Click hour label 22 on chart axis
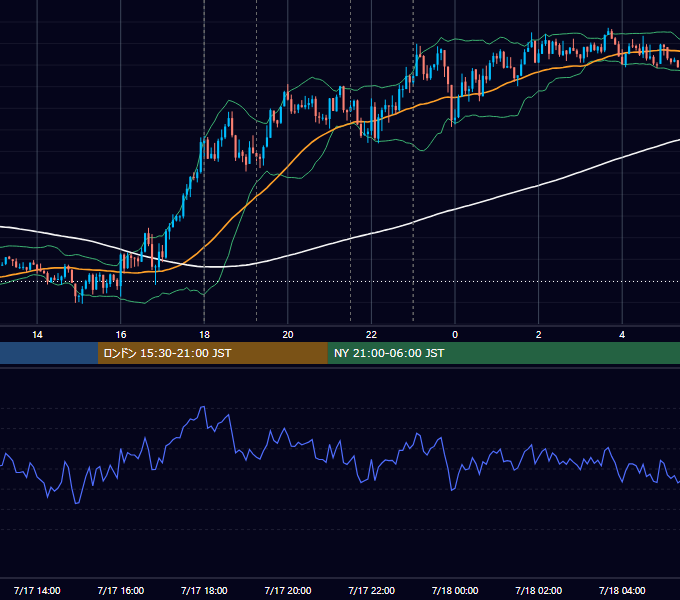This screenshot has height=600, width=680. click(x=371, y=335)
